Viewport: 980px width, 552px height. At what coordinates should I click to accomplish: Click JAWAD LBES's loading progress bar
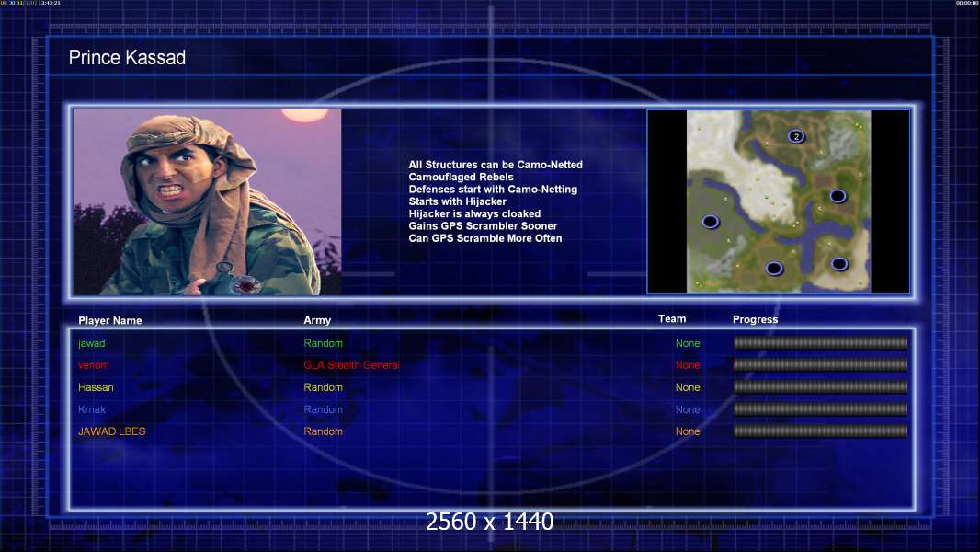click(821, 431)
